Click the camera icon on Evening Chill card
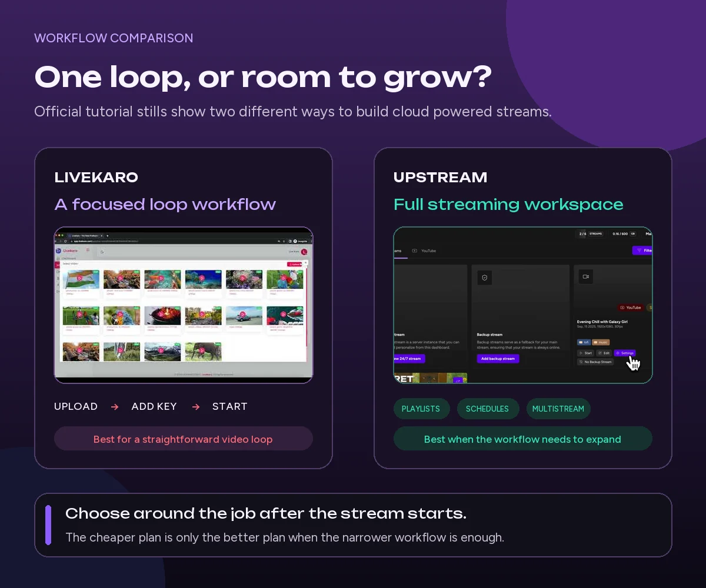Image resolution: width=706 pixels, height=588 pixels. coord(586,276)
